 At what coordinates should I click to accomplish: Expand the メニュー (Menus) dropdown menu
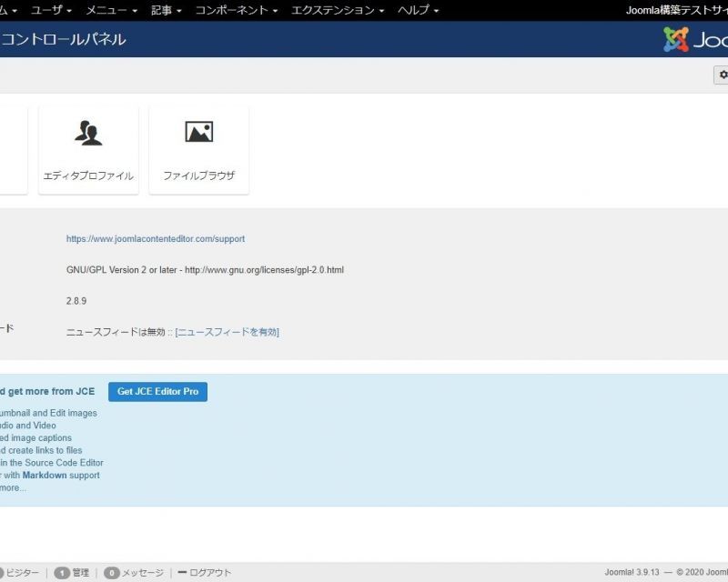tap(111, 10)
